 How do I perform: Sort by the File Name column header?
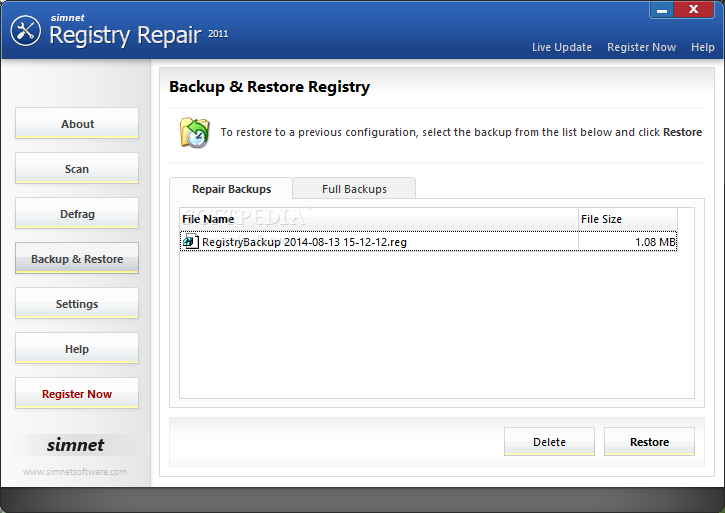pos(379,219)
